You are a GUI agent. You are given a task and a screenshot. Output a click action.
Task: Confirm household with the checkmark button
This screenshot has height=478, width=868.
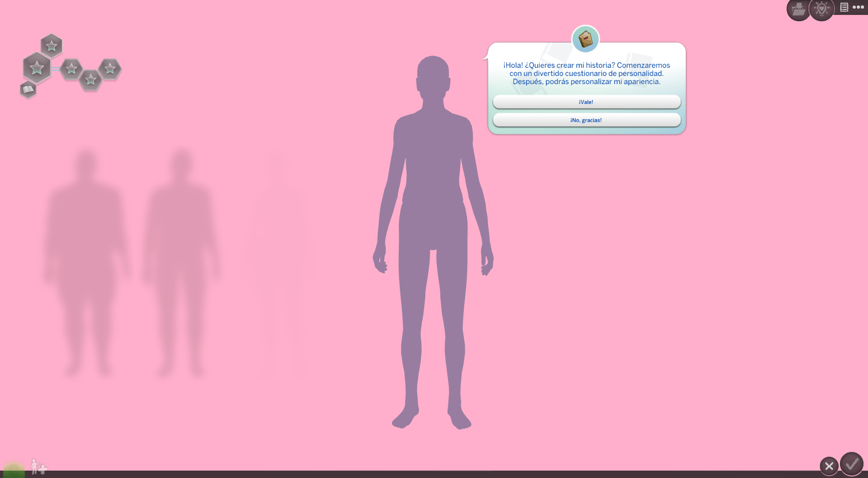point(852,464)
